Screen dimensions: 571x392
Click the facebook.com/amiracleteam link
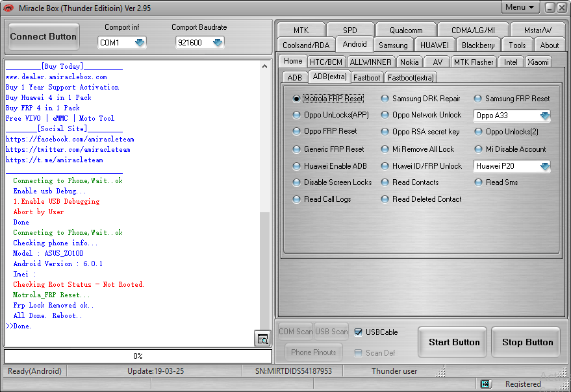click(70, 139)
